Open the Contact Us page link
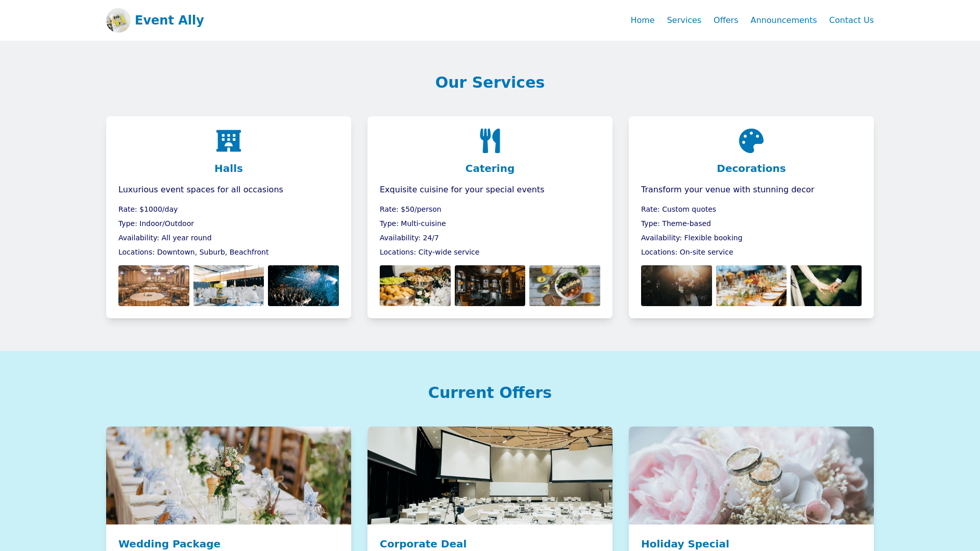This screenshot has width=980, height=551. pyautogui.click(x=851, y=20)
